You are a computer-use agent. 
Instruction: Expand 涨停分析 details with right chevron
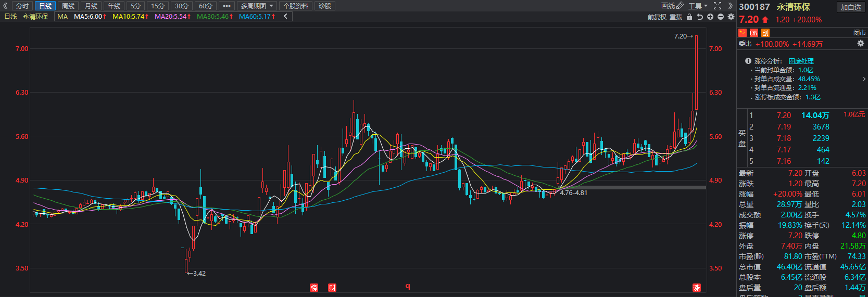[864, 79]
